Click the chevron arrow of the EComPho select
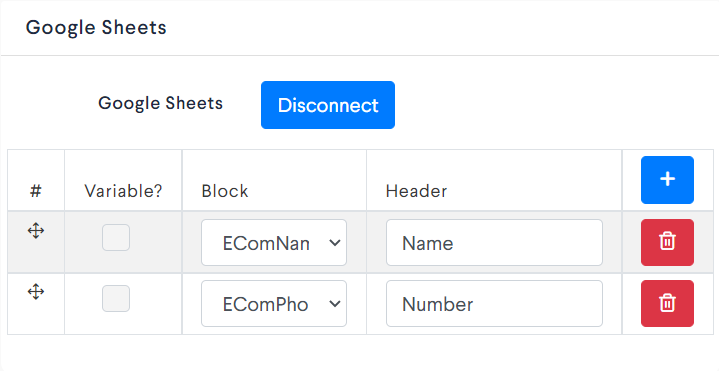 335,304
